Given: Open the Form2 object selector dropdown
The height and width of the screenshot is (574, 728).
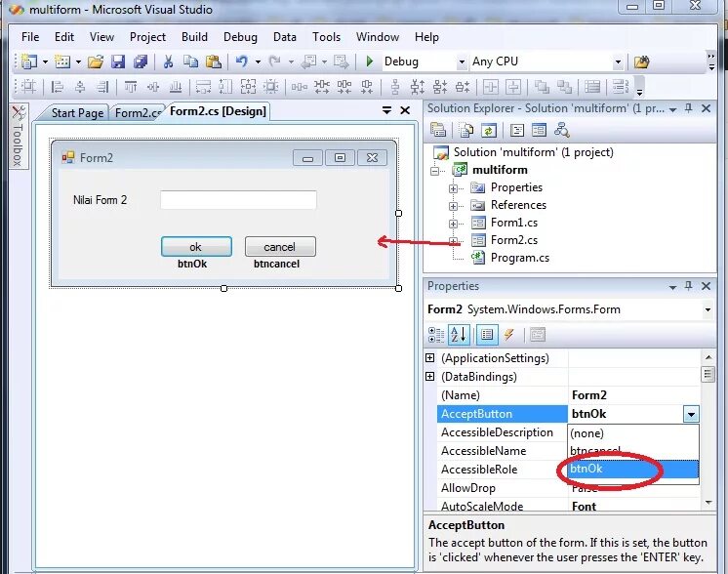Looking at the screenshot, I should 708,309.
